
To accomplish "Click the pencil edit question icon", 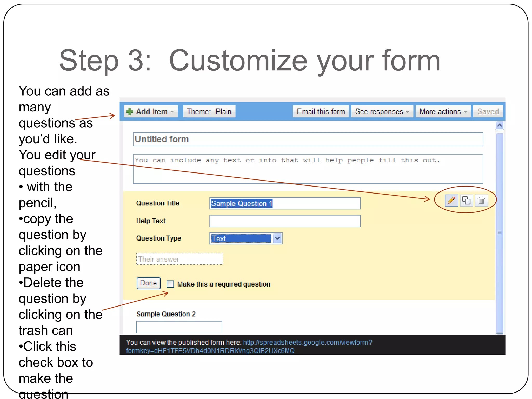I will pos(451,201).
